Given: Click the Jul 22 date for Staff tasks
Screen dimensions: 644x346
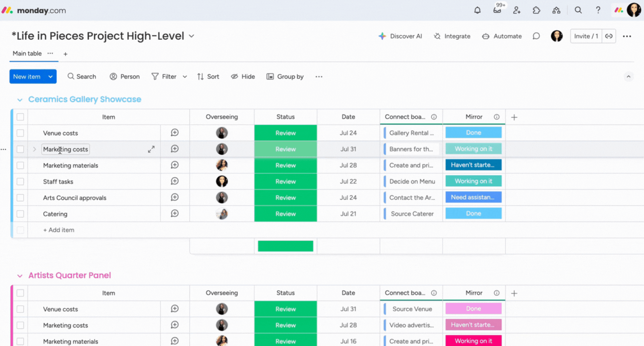Looking at the screenshot, I should (x=348, y=181).
